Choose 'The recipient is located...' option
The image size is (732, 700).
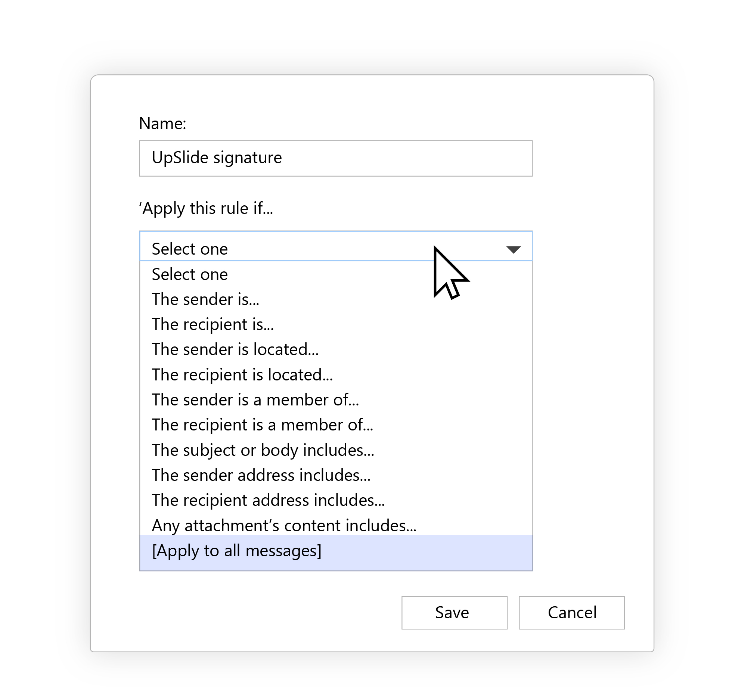242,375
